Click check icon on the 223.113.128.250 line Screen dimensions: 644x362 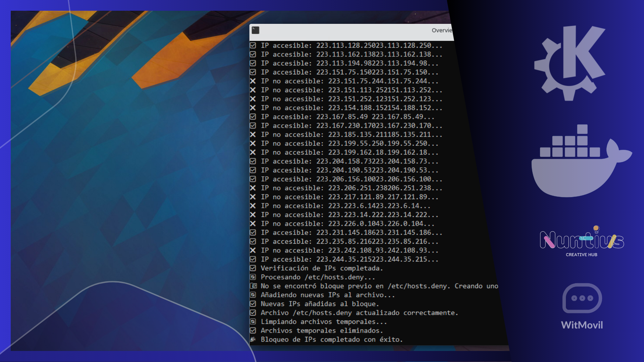pos(253,45)
